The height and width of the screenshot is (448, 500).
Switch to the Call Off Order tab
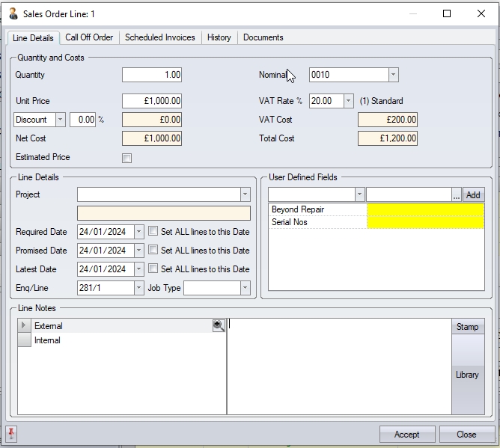[x=89, y=37]
